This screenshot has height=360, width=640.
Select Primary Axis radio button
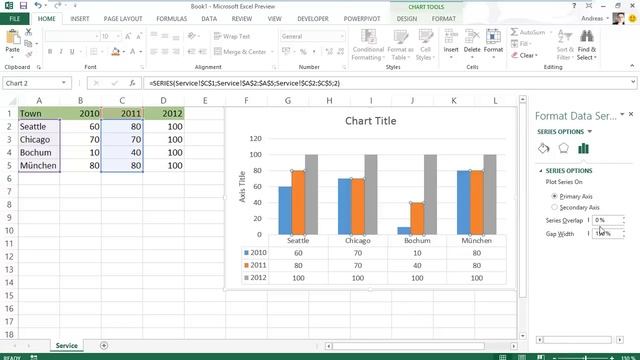[x=554, y=196]
